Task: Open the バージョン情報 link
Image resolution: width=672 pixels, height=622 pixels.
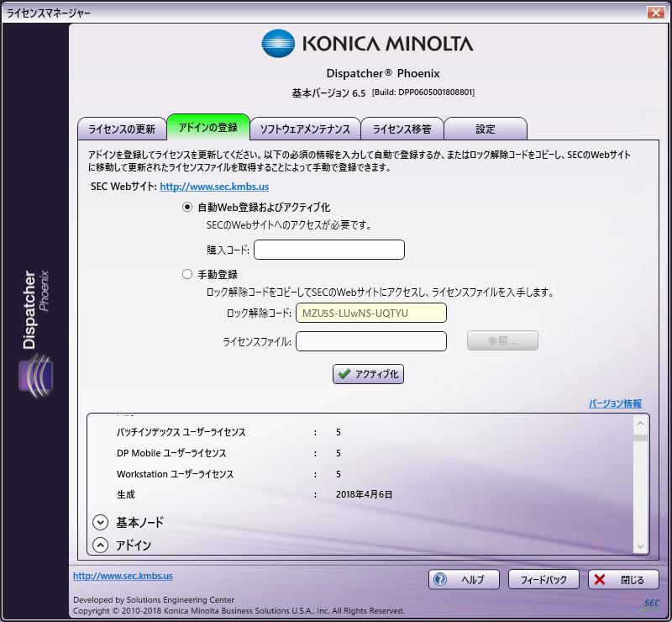Action: click(615, 403)
